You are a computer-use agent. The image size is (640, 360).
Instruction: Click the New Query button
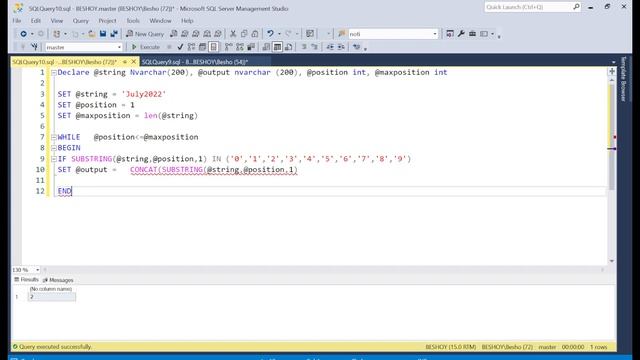[145, 34]
